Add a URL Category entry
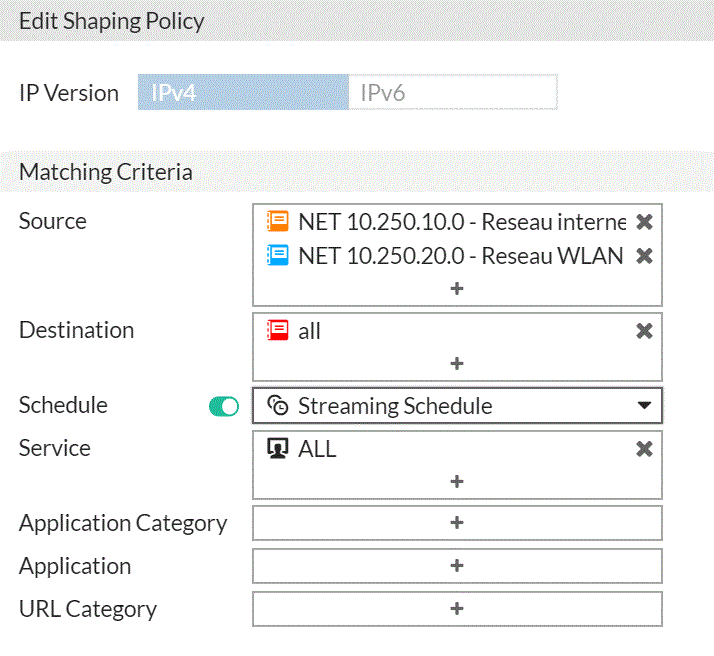This screenshot has height=656, width=714. coord(457,609)
